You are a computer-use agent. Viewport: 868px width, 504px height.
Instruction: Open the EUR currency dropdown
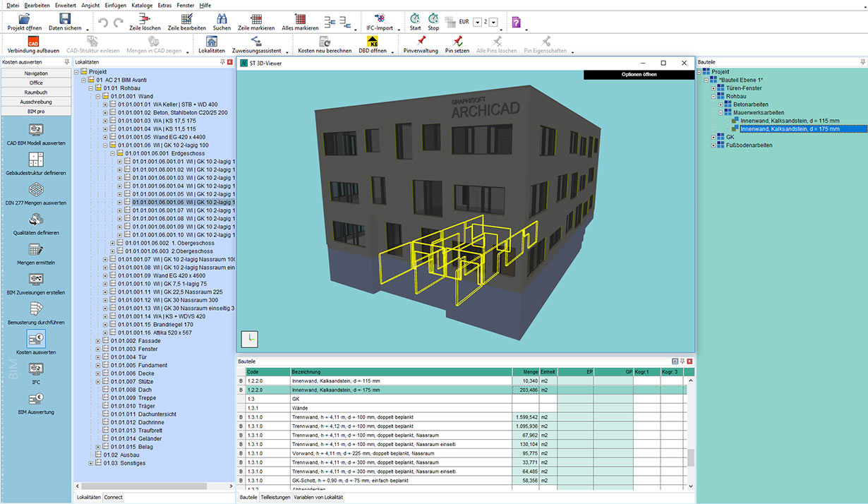point(478,22)
